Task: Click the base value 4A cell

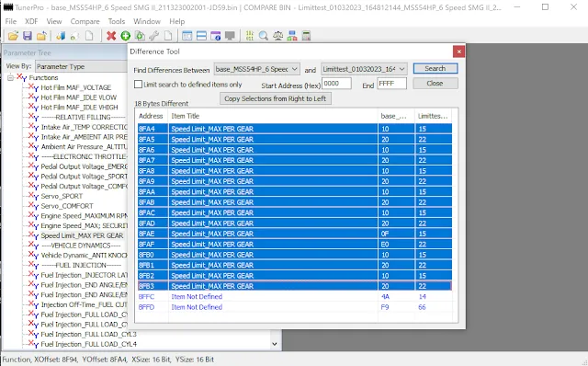Action: (386, 296)
